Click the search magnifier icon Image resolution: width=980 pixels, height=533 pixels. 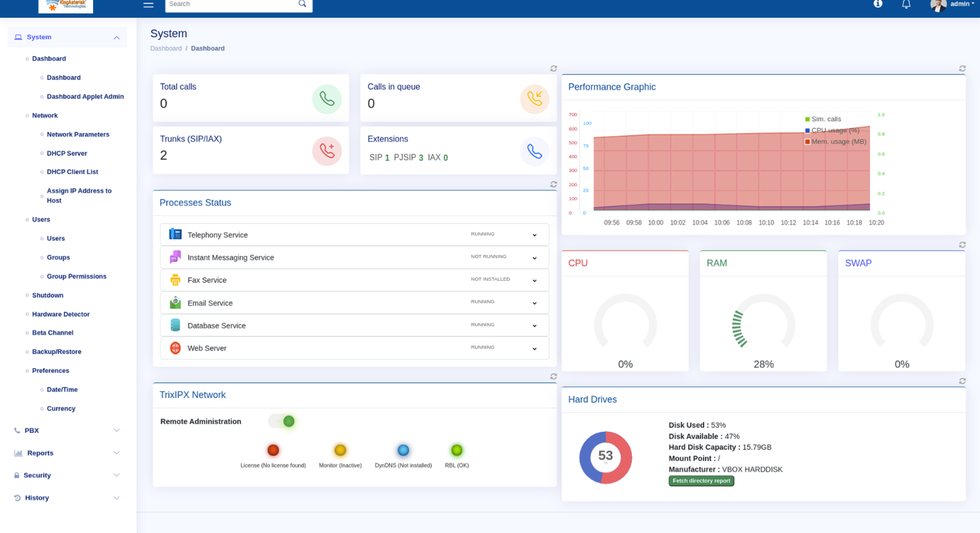[302, 4]
